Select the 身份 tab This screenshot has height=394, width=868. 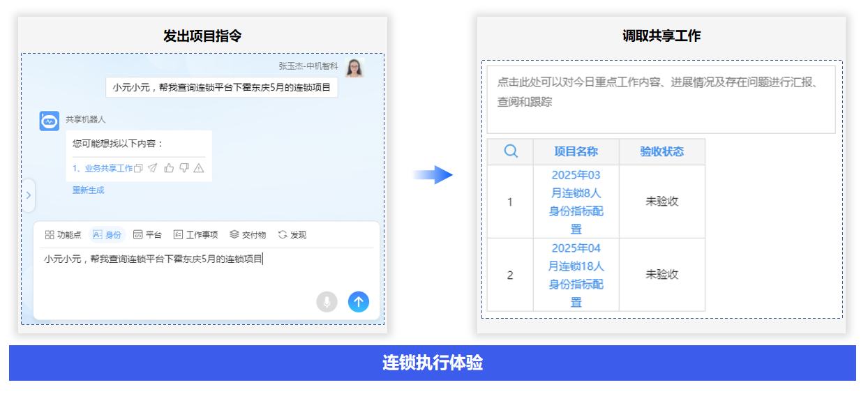pos(108,235)
